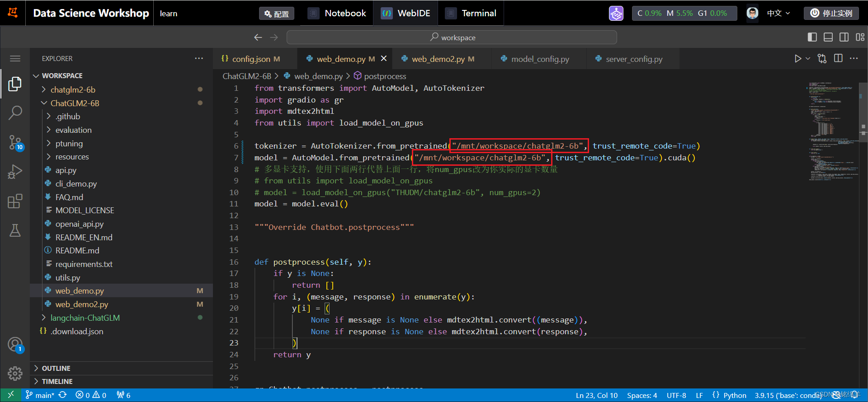Click the main* branch in status bar
868x402 pixels.
40,395
